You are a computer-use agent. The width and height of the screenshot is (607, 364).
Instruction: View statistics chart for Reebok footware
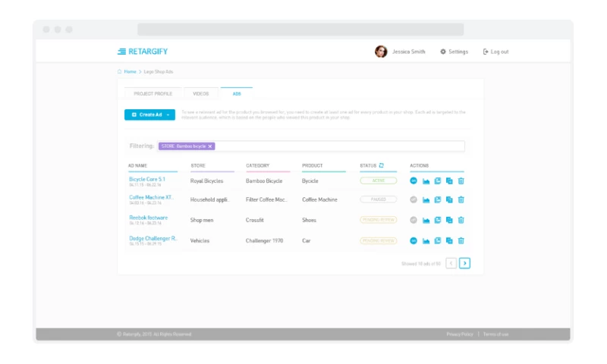426,221
